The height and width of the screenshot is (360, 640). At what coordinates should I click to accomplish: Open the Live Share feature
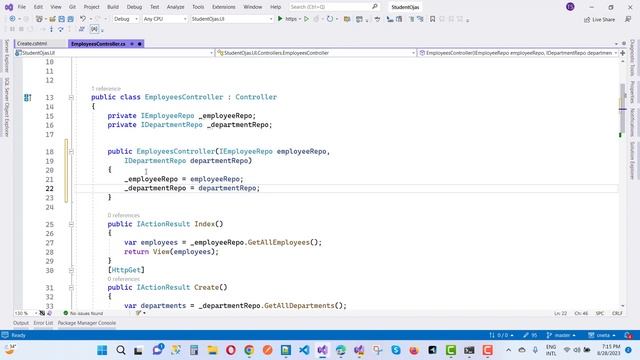600,20
